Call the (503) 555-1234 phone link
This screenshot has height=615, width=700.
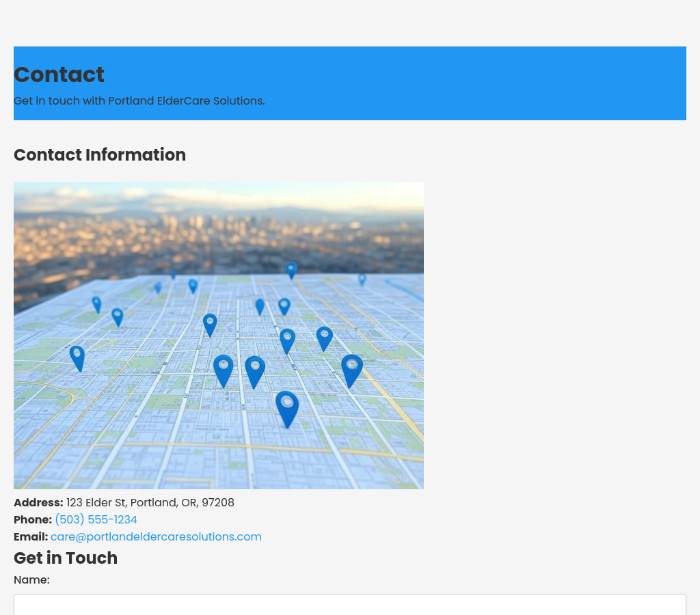click(96, 520)
